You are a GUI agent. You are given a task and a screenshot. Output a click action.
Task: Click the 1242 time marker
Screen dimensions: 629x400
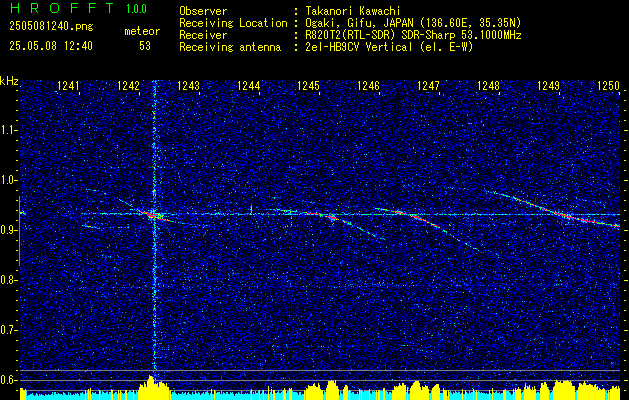[x=128, y=85]
